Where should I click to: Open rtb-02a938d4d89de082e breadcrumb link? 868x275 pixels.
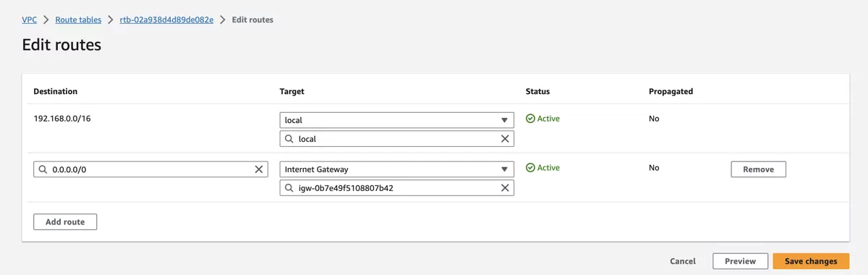pos(166,20)
